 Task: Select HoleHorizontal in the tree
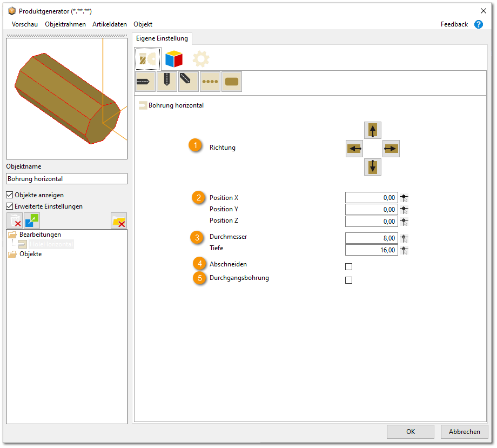pyautogui.click(x=51, y=244)
